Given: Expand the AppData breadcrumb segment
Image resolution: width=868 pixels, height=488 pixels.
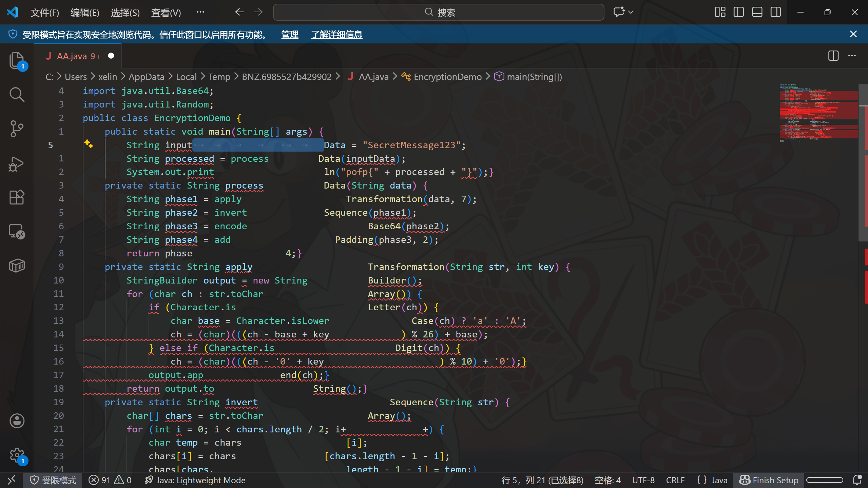Looking at the screenshot, I should [x=146, y=77].
